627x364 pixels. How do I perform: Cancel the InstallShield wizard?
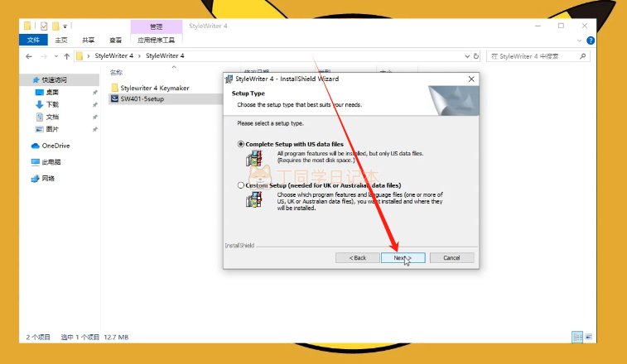pos(451,258)
